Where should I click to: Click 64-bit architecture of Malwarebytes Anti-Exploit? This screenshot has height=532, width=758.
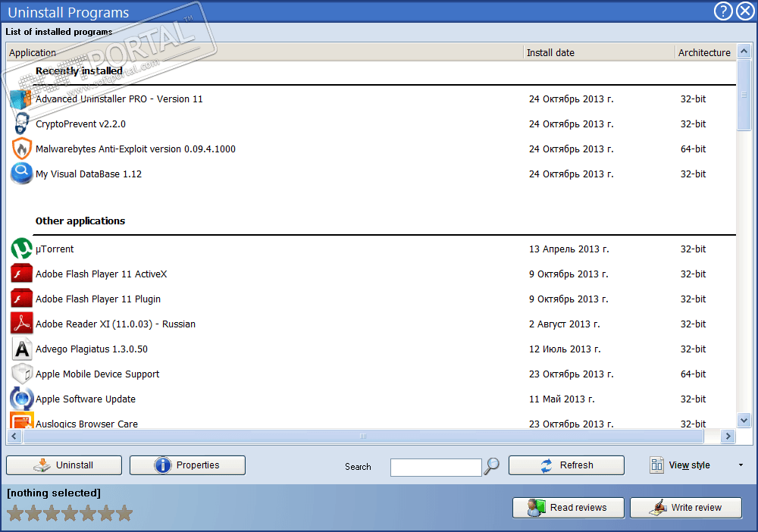pos(694,149)
